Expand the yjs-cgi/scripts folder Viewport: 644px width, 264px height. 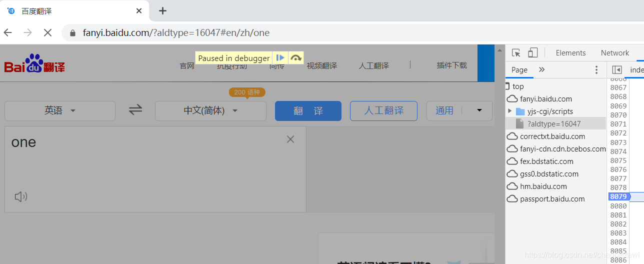(509, 111)
